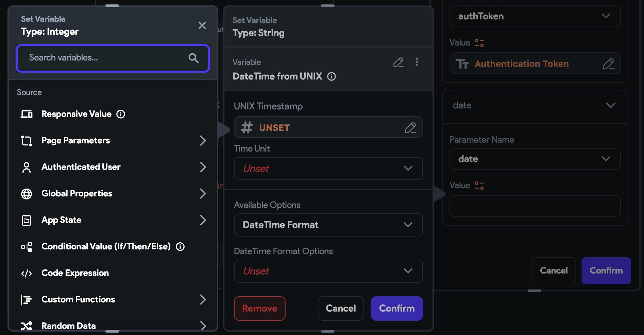Click value options icon under authToken

(479, 43)
